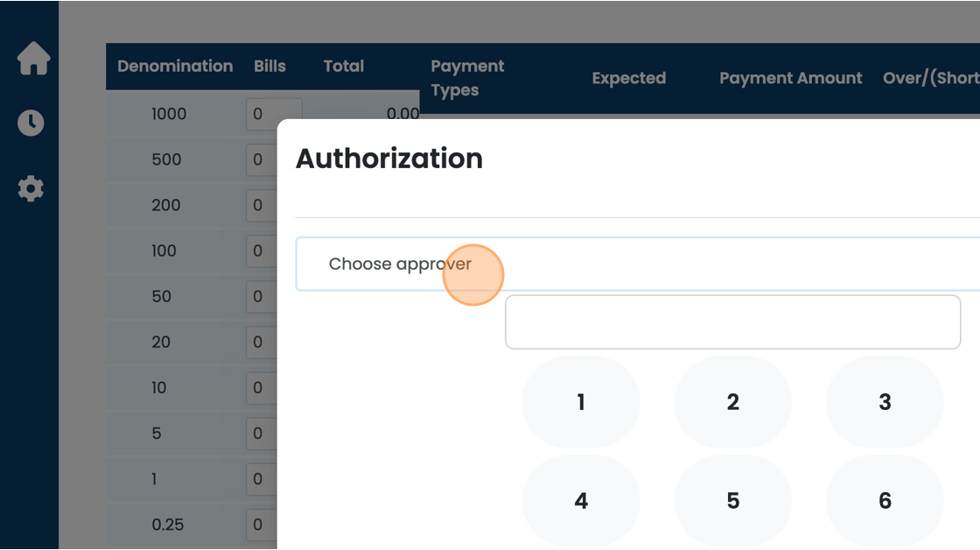Tap keypad number 1
The height and width of the screenshot is (550, 980).
tap(581, 402)
